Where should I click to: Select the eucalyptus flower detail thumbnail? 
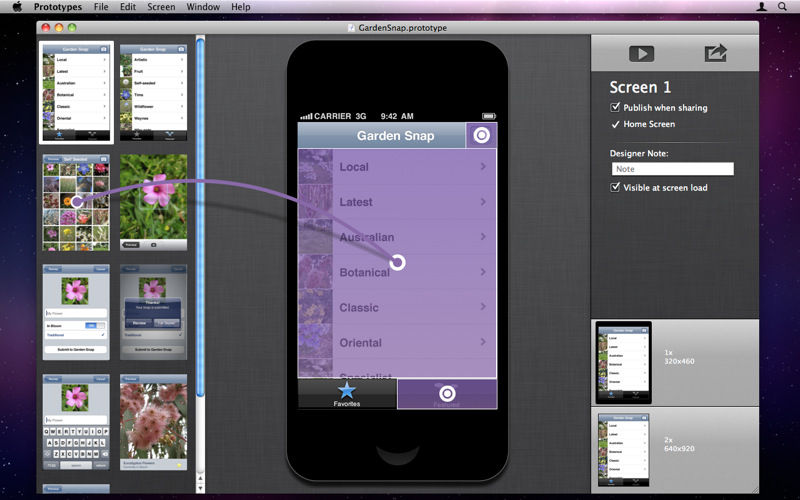point(154,422)
